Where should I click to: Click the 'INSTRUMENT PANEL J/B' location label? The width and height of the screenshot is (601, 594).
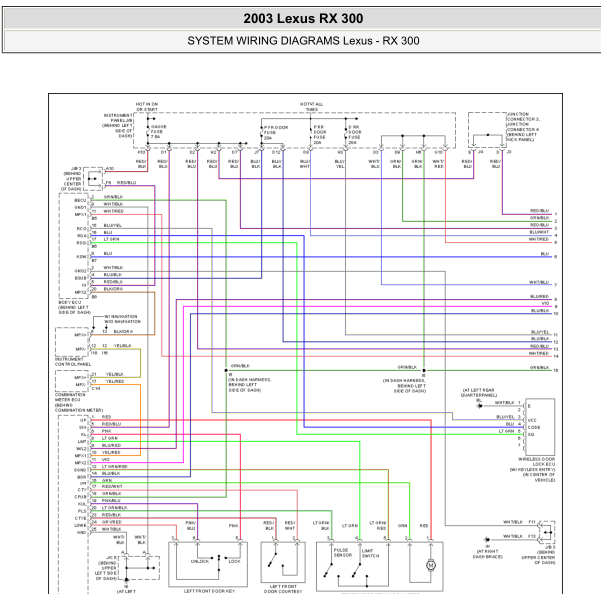point(118,125)
